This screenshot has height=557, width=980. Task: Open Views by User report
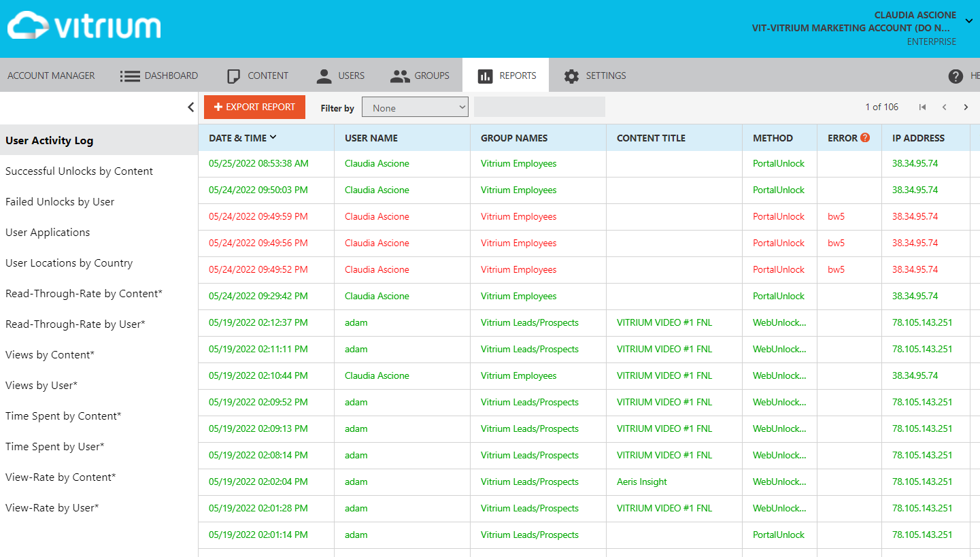[41, 386]
